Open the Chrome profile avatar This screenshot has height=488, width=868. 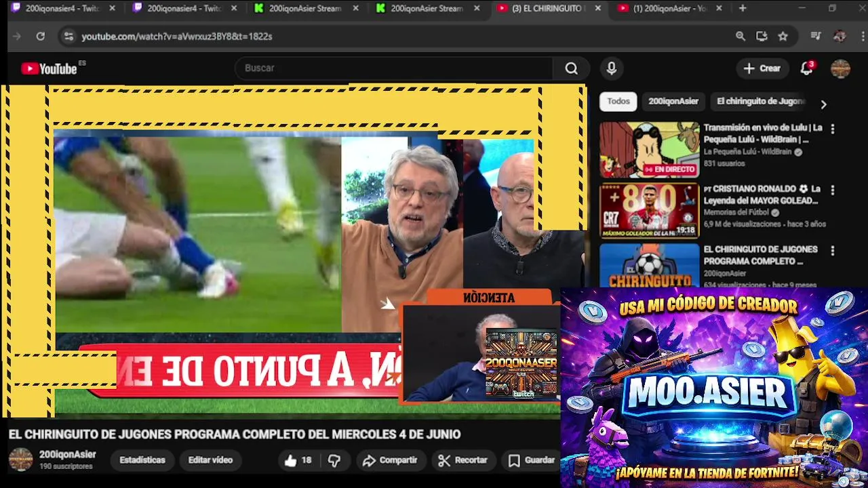click(840, 36)
